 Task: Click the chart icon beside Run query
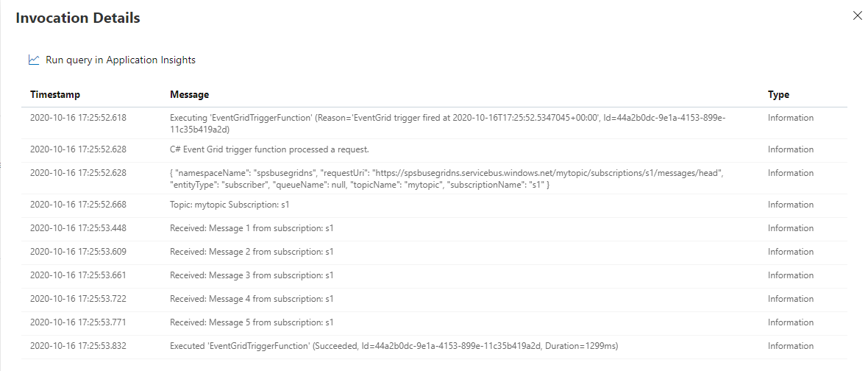pos(34,60)
